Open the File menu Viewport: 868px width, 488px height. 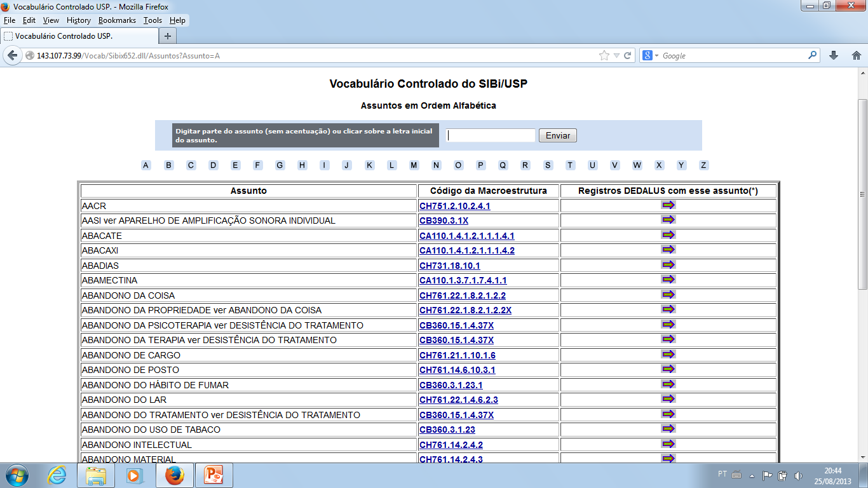coord(9,20)
